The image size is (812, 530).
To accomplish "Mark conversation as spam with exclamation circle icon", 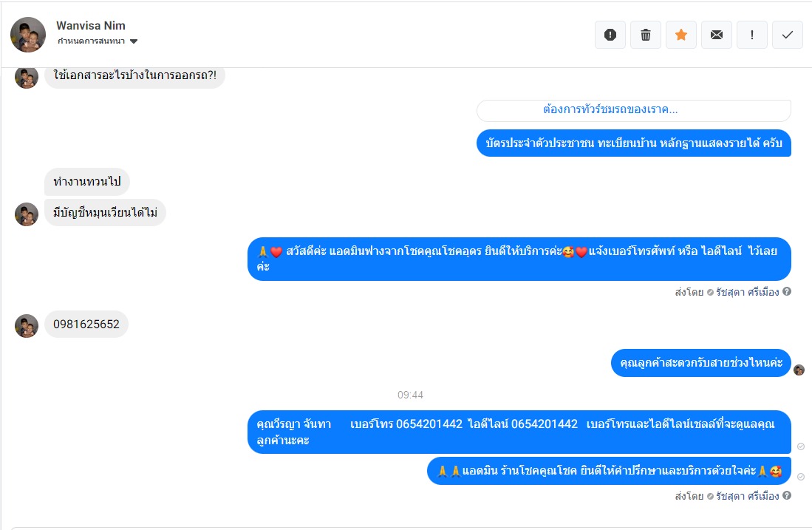I will click(610, 35).
